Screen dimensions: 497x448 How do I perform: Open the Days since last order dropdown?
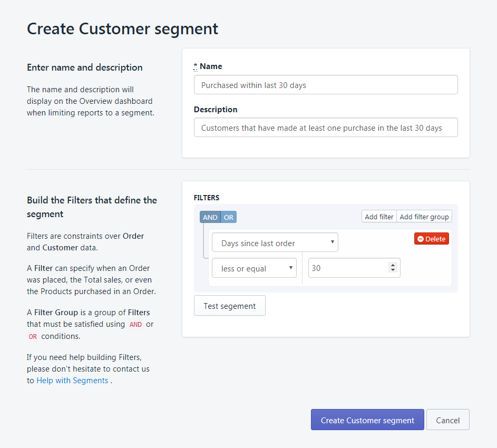tap(275, 242)
